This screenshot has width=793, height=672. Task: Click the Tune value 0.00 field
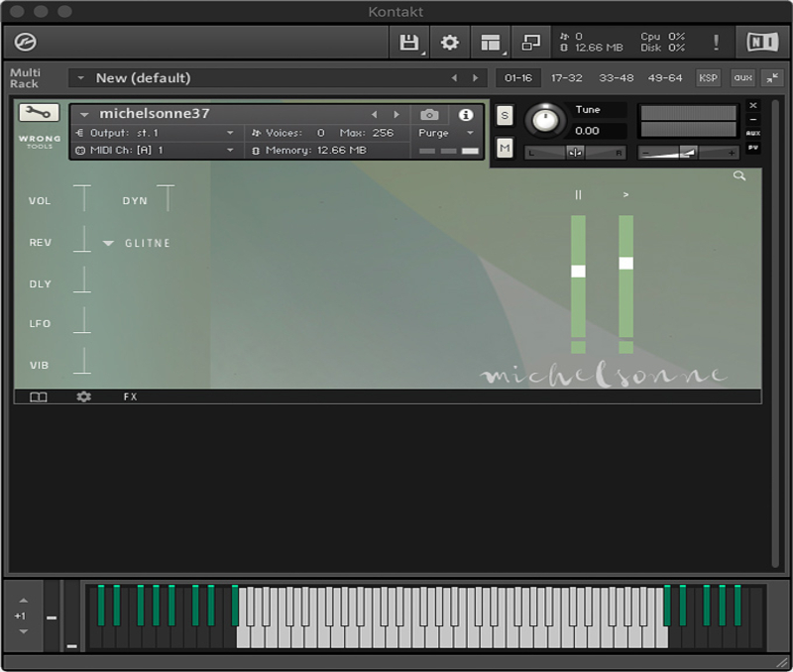click(x=599, y=131)
